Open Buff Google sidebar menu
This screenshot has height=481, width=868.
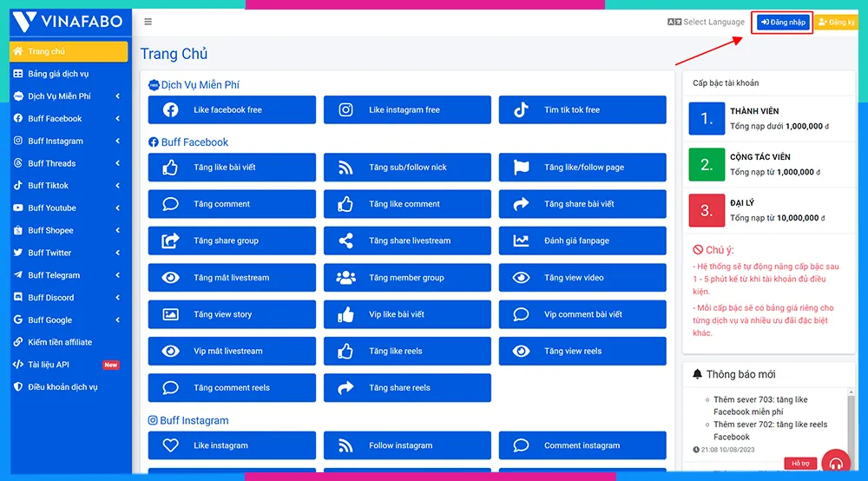point(69,320)
